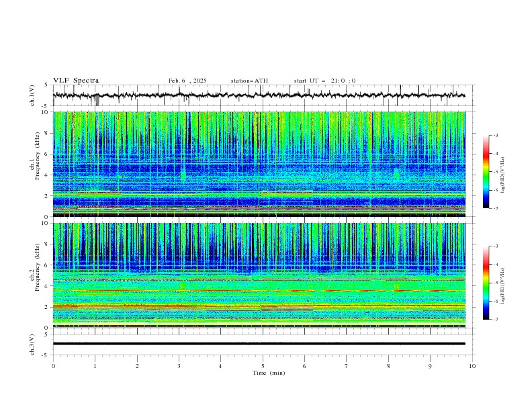
Task: Click the "Time (min)" axis label
Action: (269, 373)
